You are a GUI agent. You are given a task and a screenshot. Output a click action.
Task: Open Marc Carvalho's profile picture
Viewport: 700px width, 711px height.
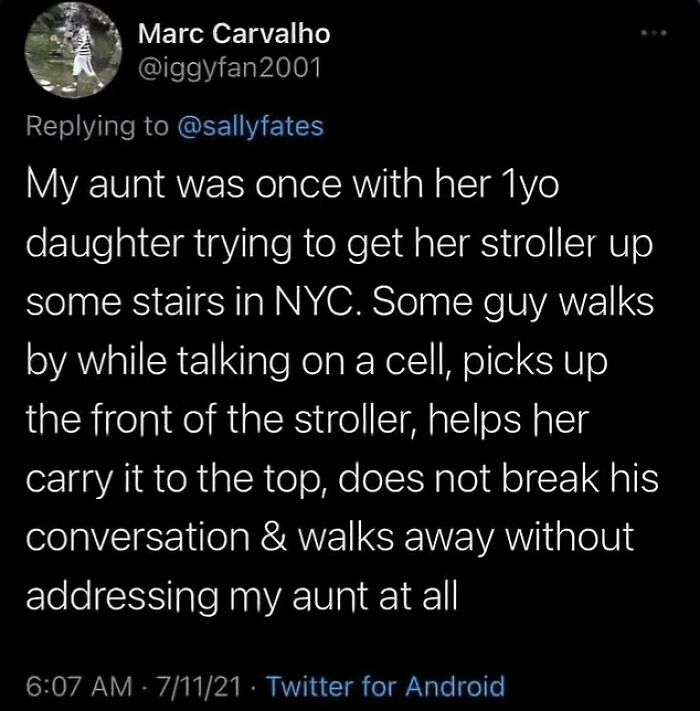pos(74,51)
